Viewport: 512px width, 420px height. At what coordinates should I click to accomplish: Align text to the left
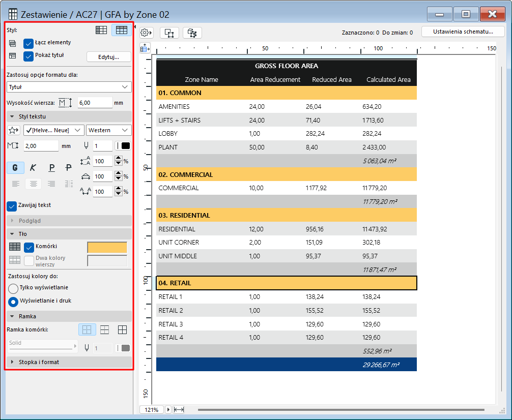tap(15, 184)
